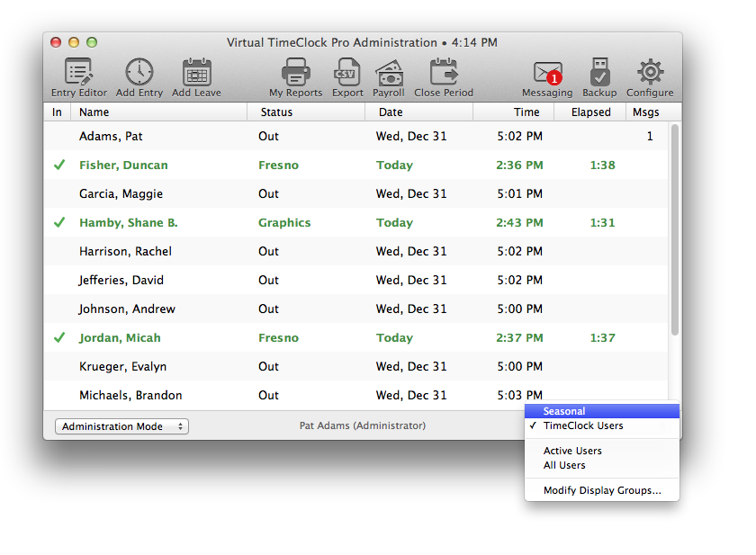Sort by the Name column header

click(158, 112)
